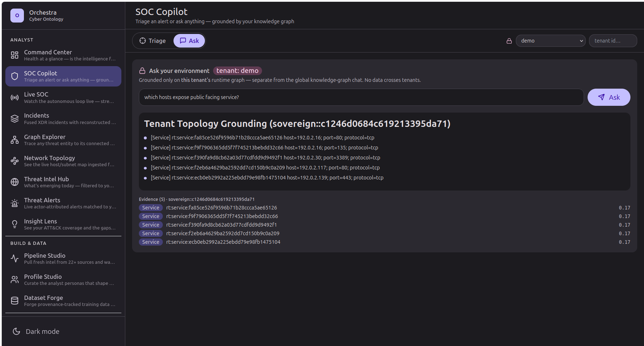
Task: Click the result line with port=3389
Action: coord(265,158)
